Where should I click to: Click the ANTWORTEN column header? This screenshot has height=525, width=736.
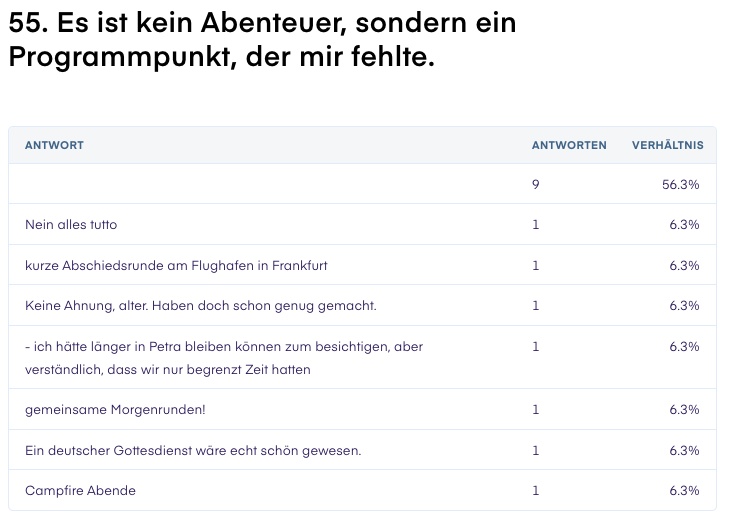[569, 145]
